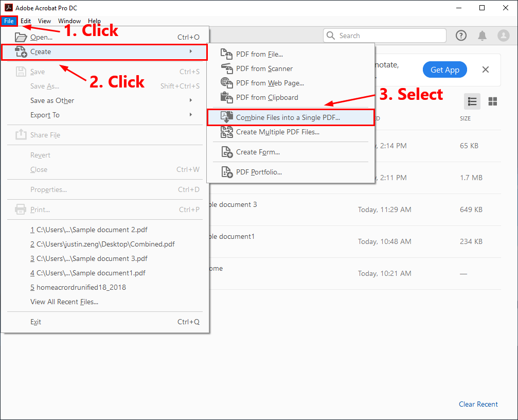Open the View menu
Screen dimensions: 518x420
(x=44, y=21)
